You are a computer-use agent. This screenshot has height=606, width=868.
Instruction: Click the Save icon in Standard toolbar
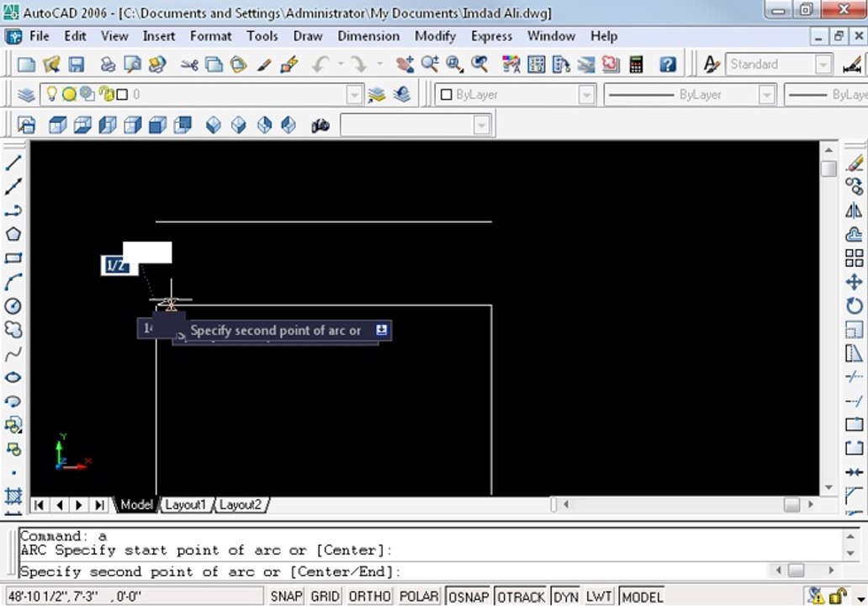tap(77, 64)
